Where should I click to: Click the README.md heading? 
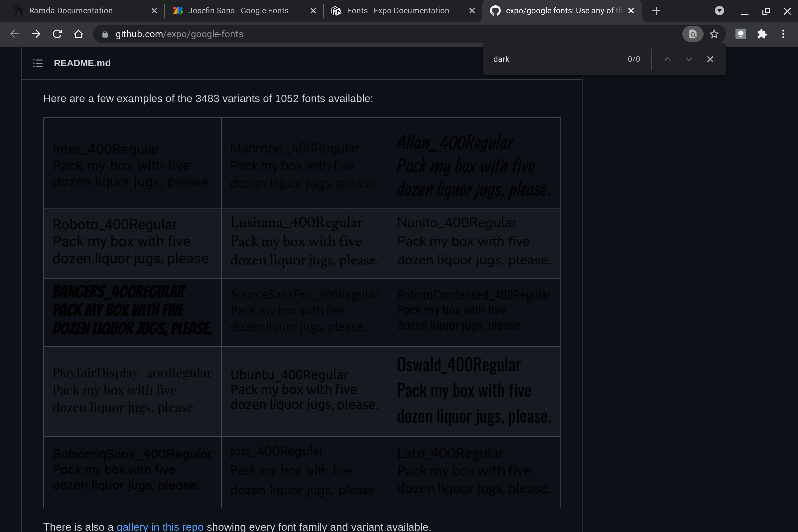pos(82,63)
